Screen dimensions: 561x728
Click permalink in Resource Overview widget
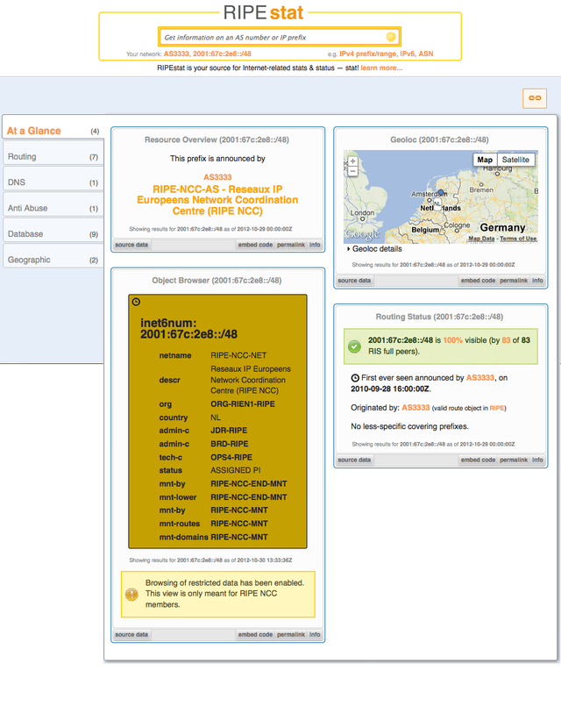pos(291,245)
